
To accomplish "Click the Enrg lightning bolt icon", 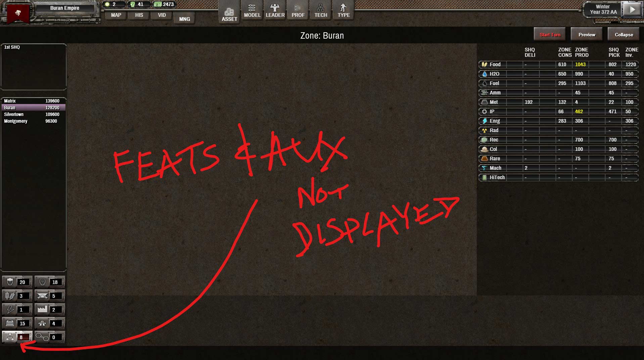I will pyautogui.click(x=484, y=121).
